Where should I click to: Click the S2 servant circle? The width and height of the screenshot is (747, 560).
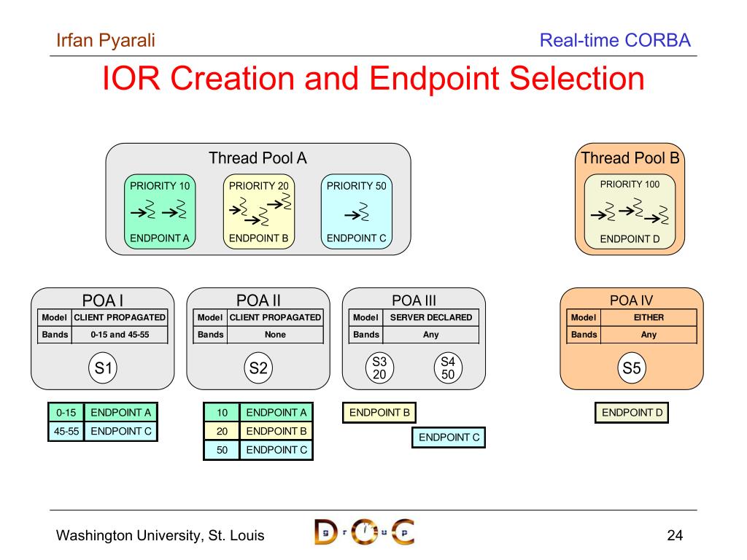pos(258,367)
